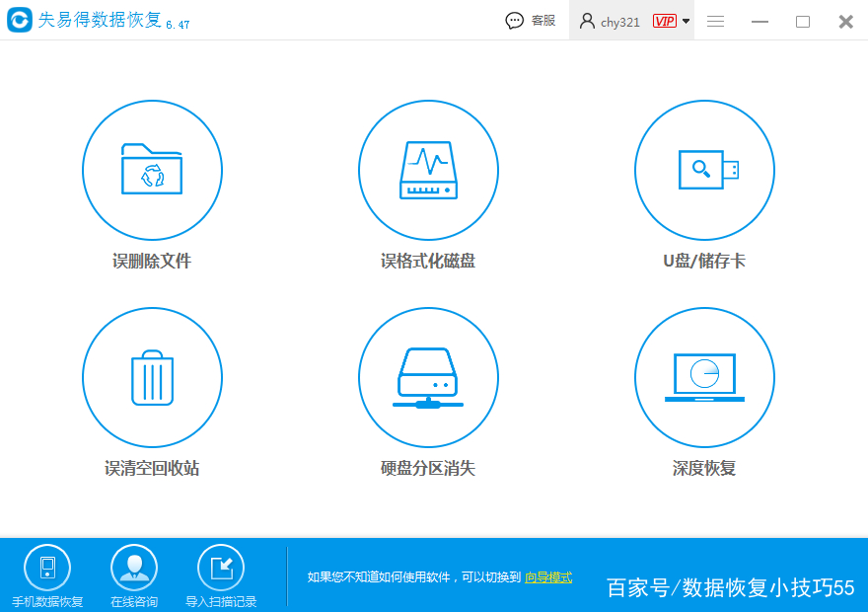Open the deleted files recovery icon
868x612 pixels.
click(152, 170)
